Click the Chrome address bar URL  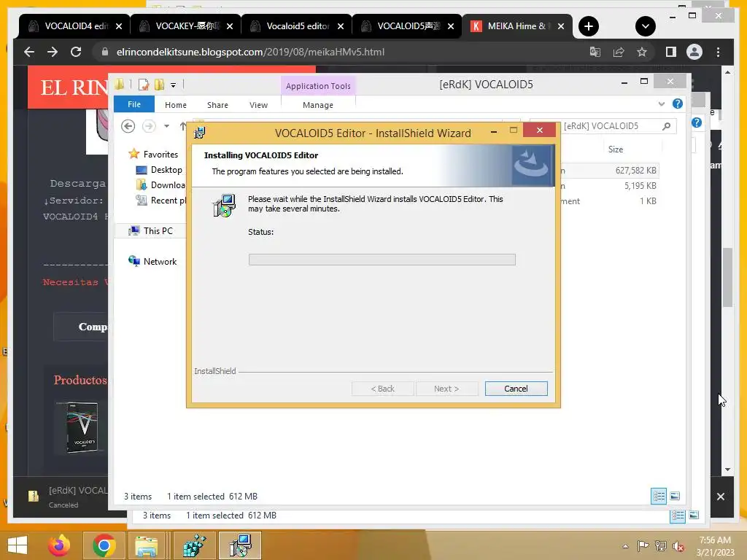(250, 52)
